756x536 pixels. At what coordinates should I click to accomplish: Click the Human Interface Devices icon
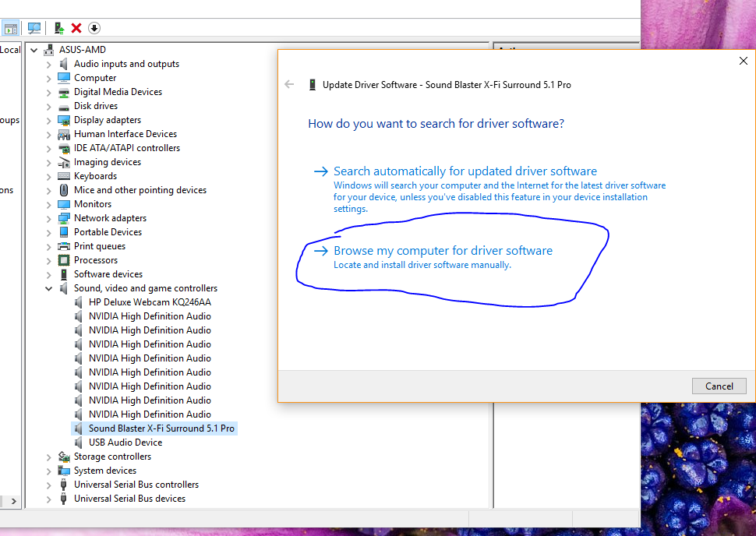pos(64,134)
